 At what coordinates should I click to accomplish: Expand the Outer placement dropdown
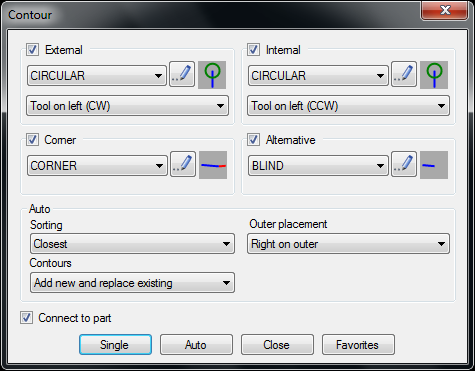[348, 244]
